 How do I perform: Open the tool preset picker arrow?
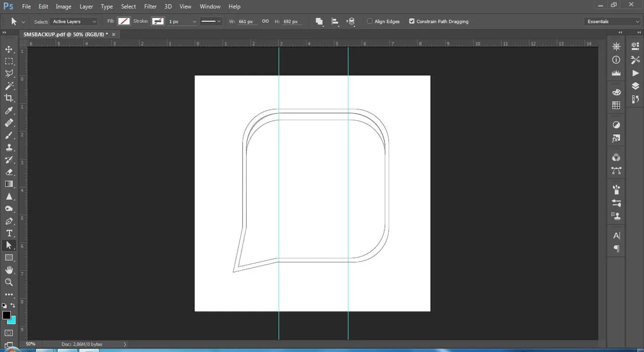point(23,22)
